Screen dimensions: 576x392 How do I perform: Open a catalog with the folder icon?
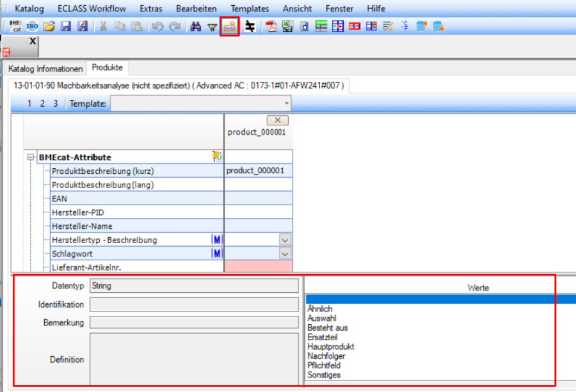[x=49, y=26]
